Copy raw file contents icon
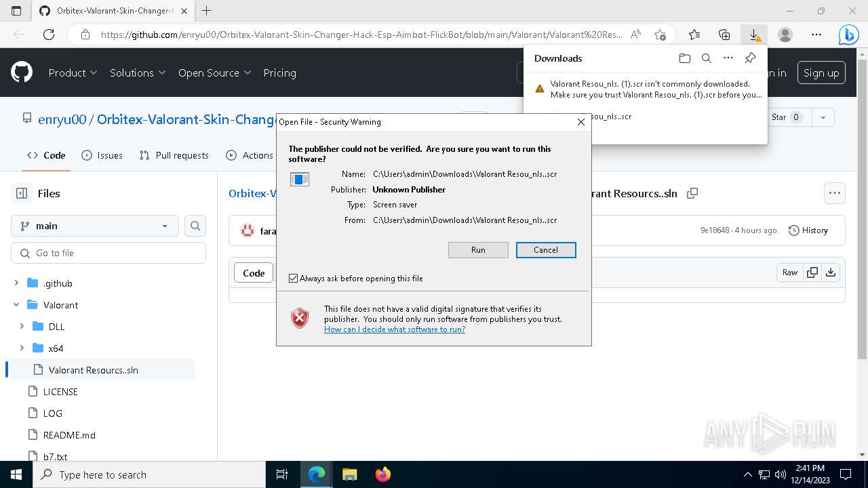 point(812,272)
